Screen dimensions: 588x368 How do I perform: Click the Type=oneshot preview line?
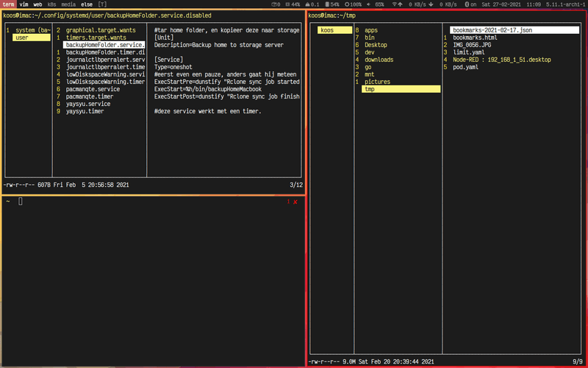coord(173,67)
